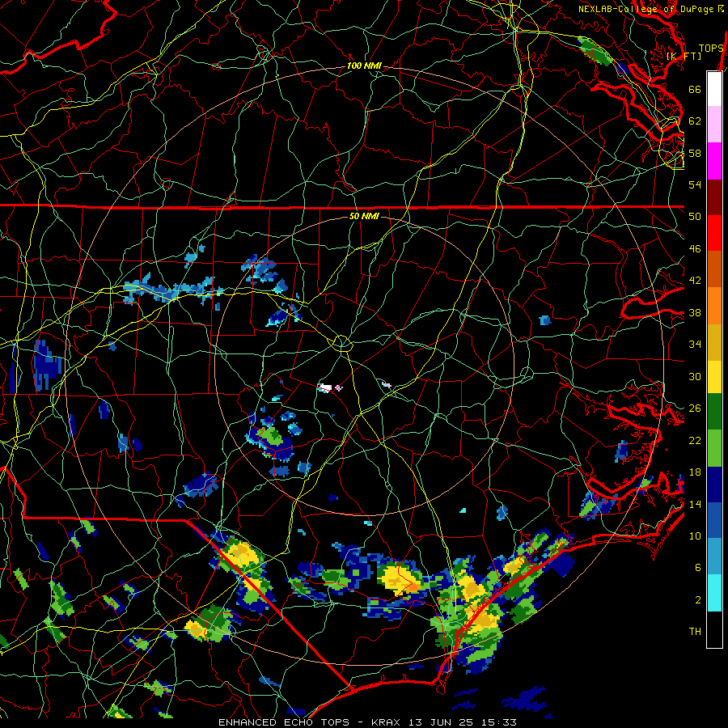Click the 54 legend value
Screen dimensions: 728x728
[695, 184]
